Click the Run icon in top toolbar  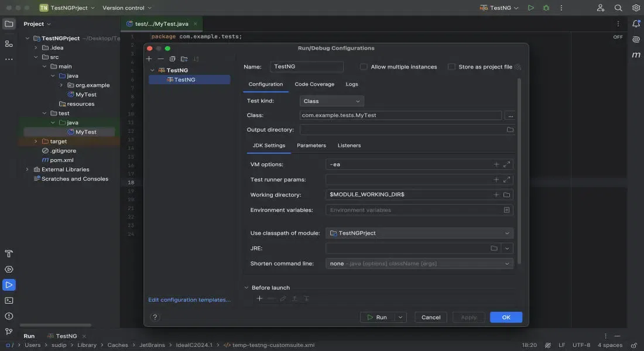tap(530, 8)
